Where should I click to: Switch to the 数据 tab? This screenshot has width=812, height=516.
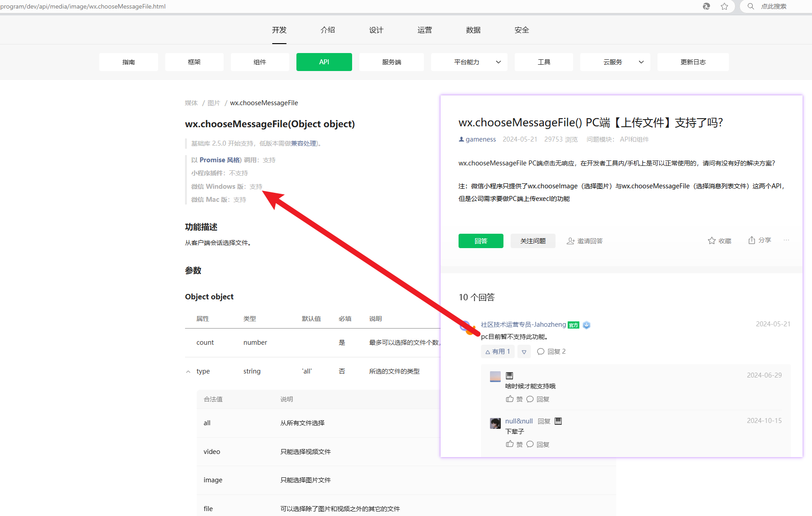click(x=473, y=30)
